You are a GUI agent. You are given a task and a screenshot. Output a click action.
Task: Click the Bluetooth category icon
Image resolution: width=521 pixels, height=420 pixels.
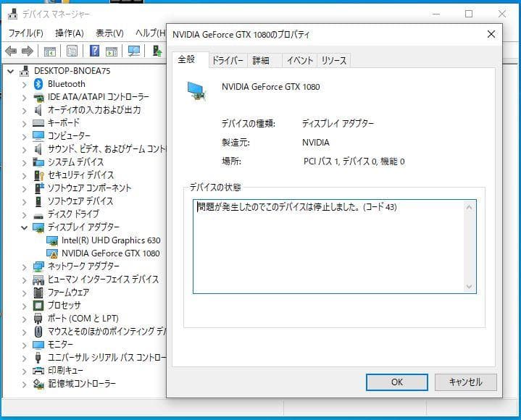(x=38, y=84)
